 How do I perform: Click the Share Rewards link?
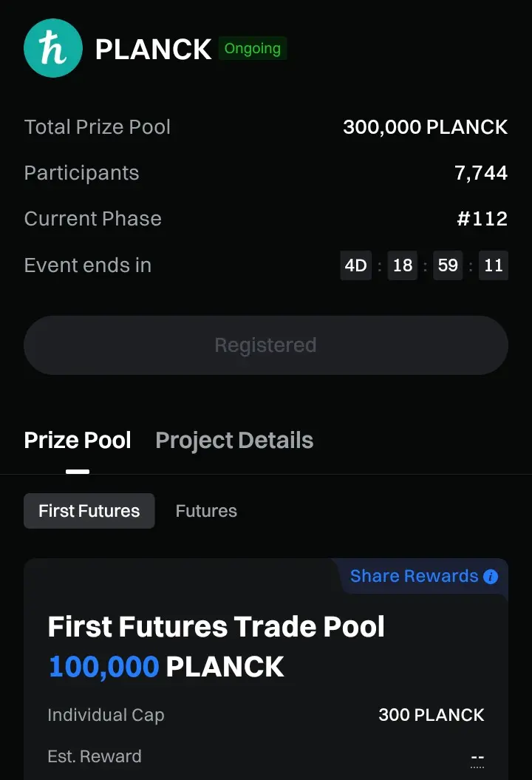click(414, 577)
